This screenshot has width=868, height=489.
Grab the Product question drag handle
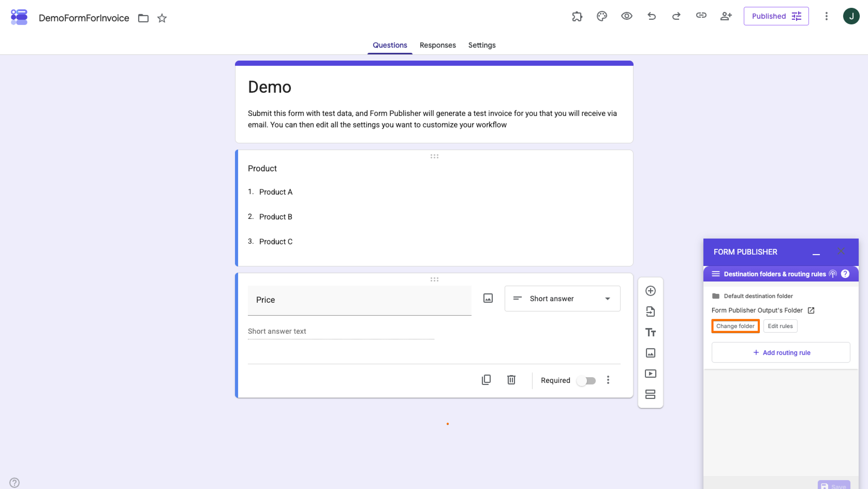(x=434, y=156)
